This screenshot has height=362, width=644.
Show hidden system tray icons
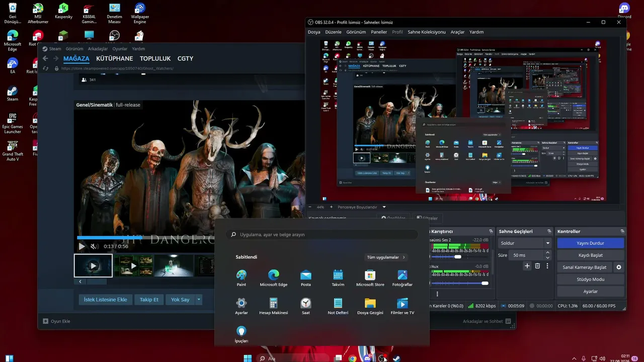click(574, 358)
